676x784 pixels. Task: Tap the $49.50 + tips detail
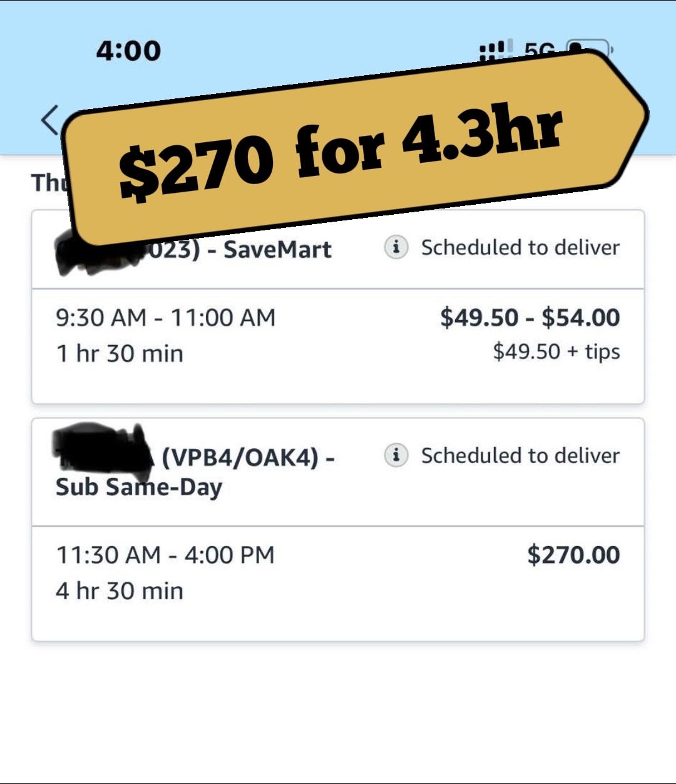(556, 352)
